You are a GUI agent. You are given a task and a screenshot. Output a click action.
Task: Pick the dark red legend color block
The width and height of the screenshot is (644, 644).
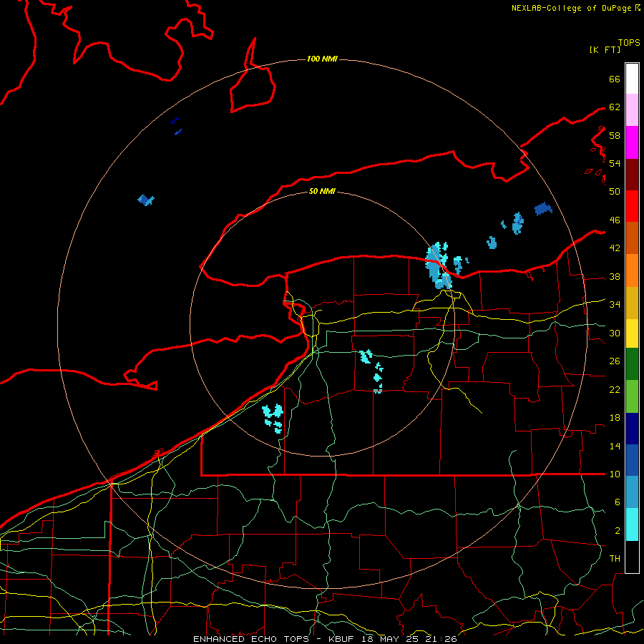(632, 175)
